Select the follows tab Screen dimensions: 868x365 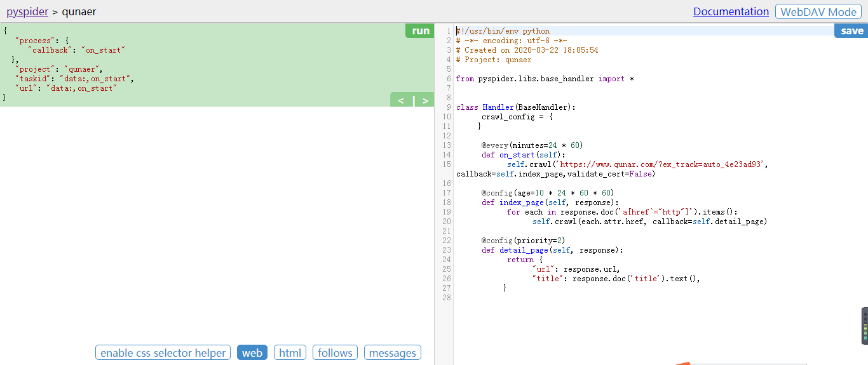(335, 353)
